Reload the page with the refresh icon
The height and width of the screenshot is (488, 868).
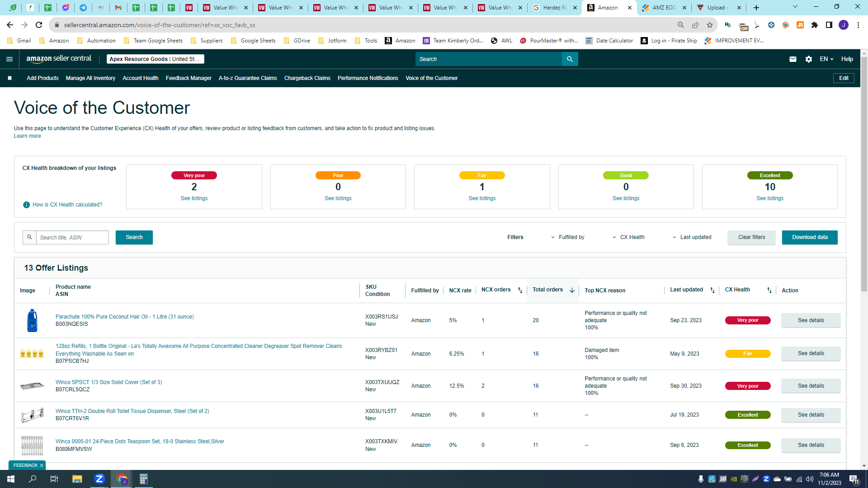coord(39,25)
